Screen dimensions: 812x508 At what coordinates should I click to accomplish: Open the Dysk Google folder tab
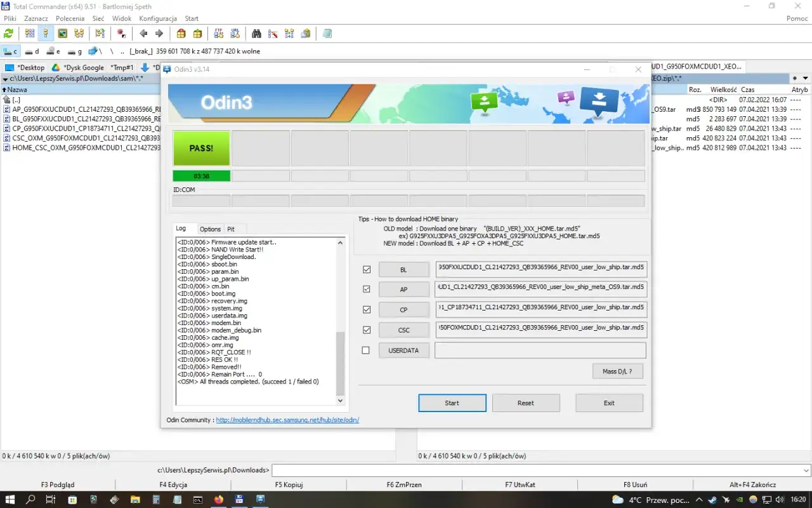(x=78, y=67)
